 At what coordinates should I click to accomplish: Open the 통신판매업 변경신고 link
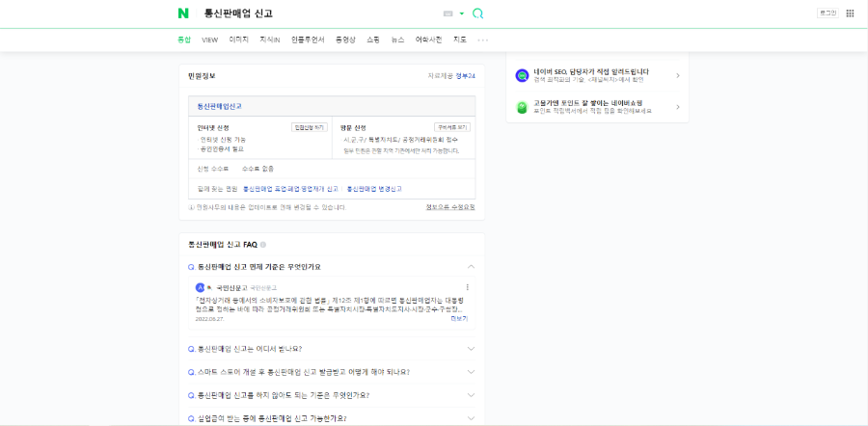[x=374, y=189]
